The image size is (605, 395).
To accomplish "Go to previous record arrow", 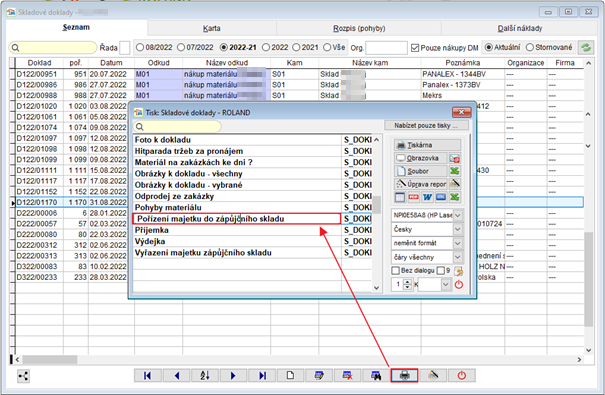I will coord(176,375).
